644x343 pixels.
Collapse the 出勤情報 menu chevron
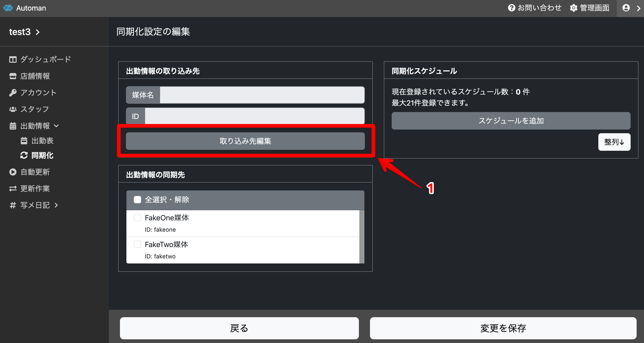click(57, 126)
